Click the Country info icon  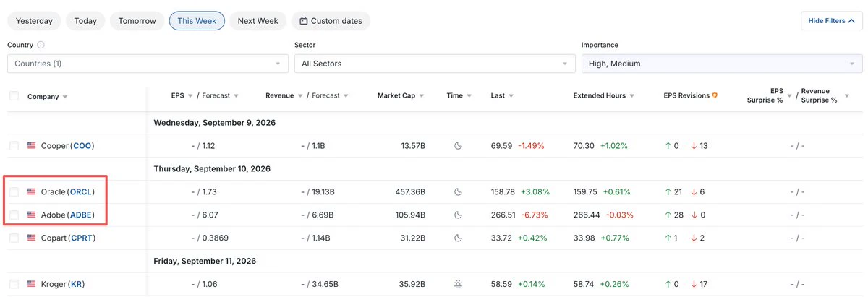[x=41, y=45]
